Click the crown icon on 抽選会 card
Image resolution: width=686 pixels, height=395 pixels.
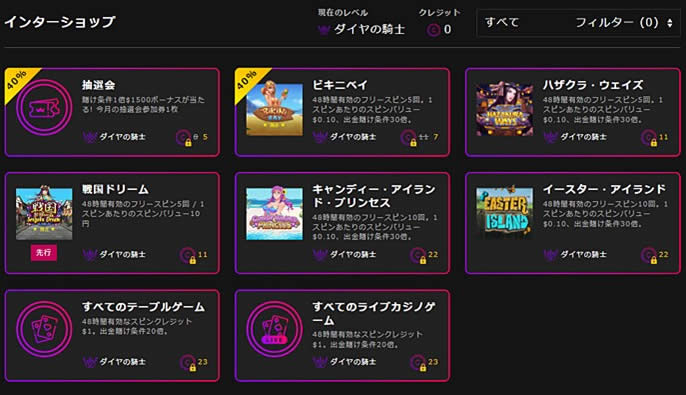click(x=89, y=137)
